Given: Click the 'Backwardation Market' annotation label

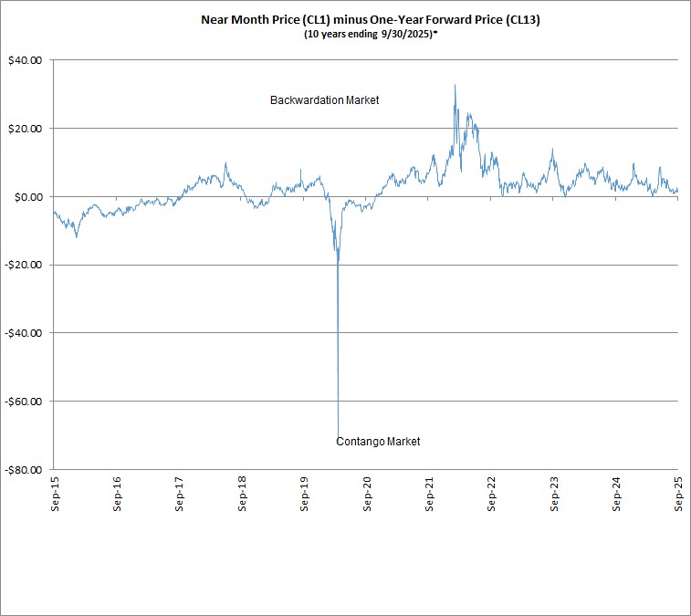Looking at the screenshot, I should point(324,99).
